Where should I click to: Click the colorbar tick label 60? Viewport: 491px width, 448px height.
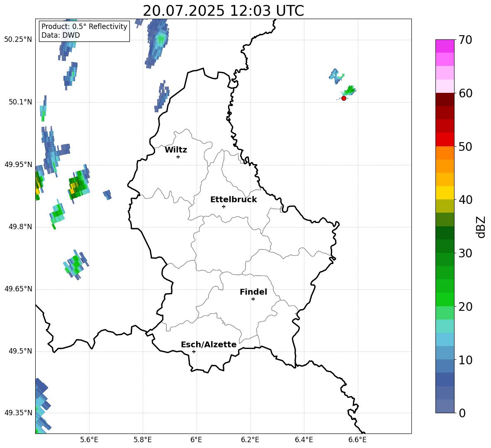pos(465,93)
